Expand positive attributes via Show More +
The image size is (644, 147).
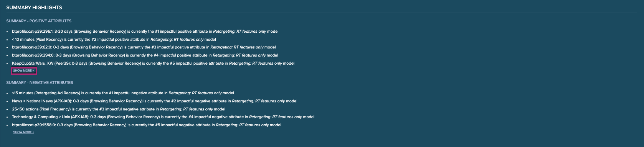point(24,71)
